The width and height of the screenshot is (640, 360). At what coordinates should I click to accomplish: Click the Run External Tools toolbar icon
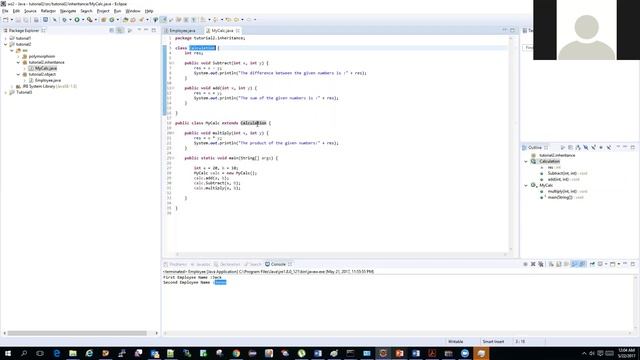pos(89,20)
